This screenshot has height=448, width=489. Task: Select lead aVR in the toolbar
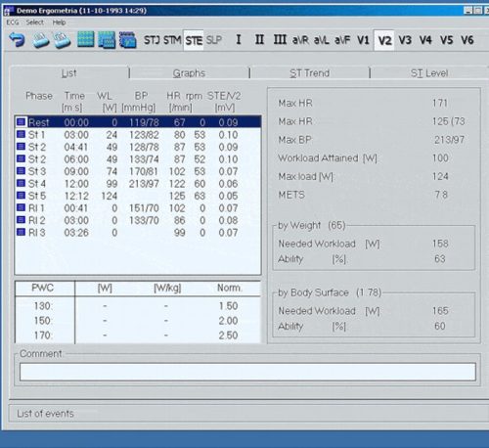300,40
